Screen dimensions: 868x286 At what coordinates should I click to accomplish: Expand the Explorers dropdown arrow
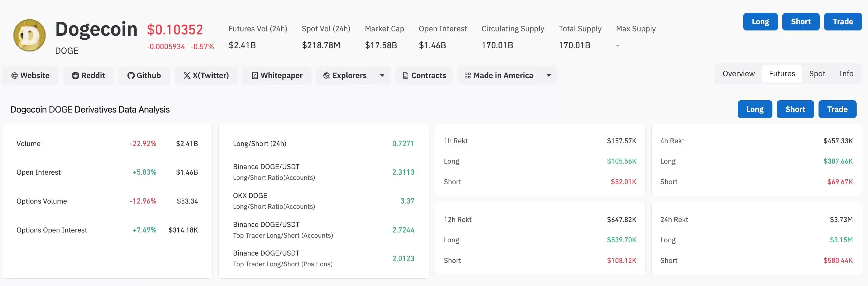(382, 76)
